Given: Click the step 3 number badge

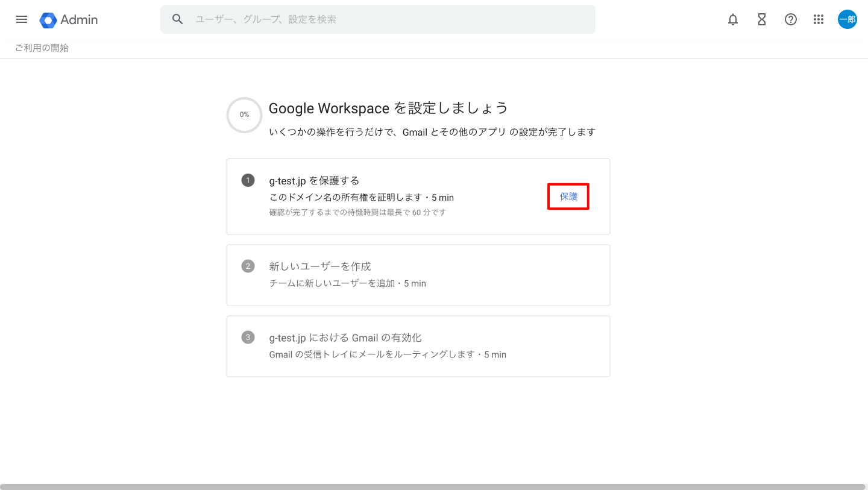Looking at the screenshot, I should click(x=248, y=337).
